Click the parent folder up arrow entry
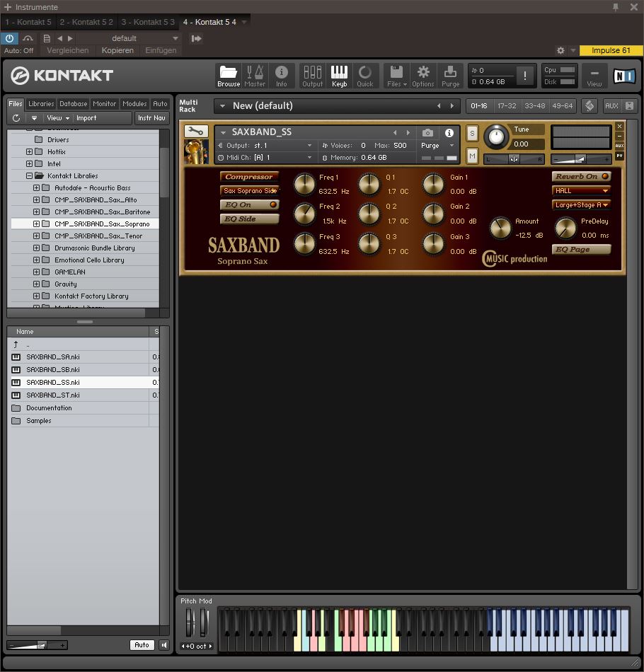Viewport: 644px width, 672px height. (16, 344)
